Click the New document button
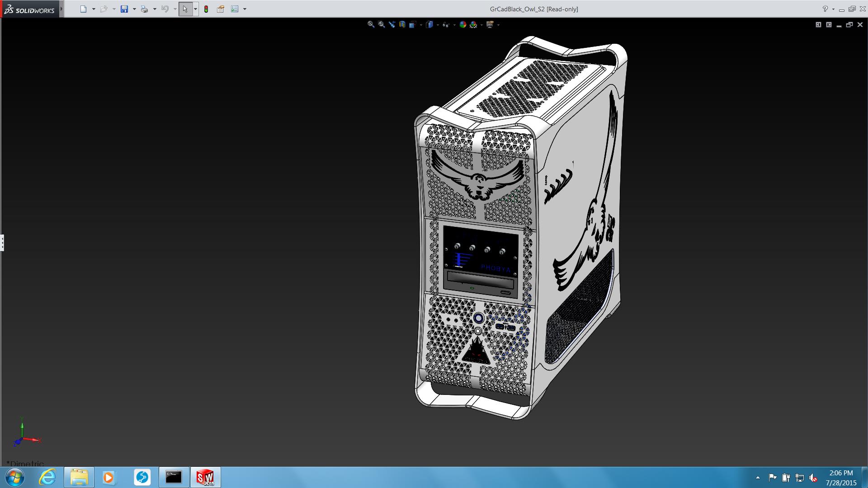Image resolution: width=868 pixels, height=488 pixels. tap(83, 9)
